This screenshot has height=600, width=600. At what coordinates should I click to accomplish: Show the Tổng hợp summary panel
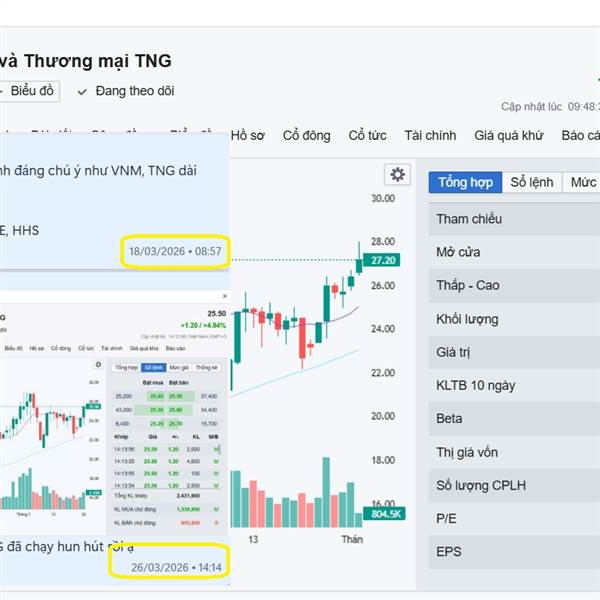point(465,182)
